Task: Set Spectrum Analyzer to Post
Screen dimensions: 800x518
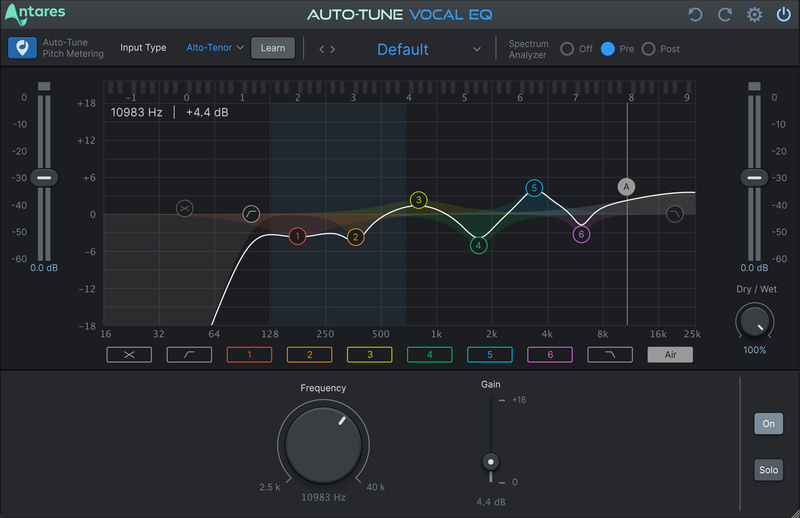Action: pos(648,49)
